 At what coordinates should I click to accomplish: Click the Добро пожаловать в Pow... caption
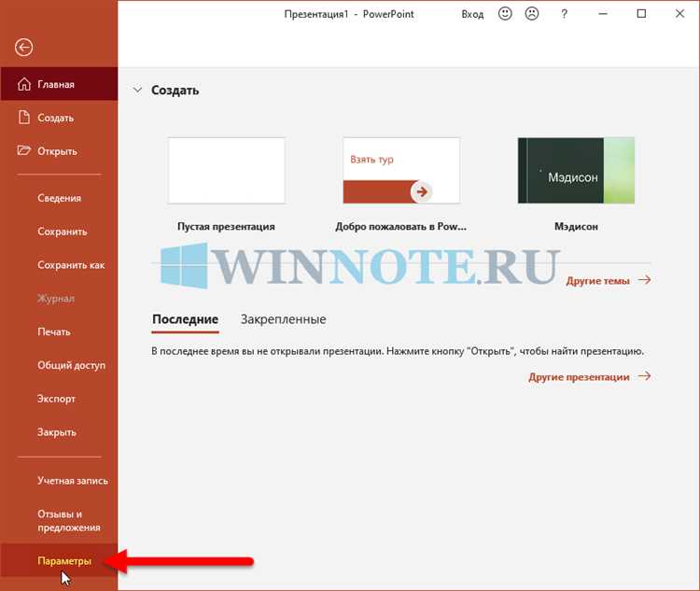coord(401,227)
